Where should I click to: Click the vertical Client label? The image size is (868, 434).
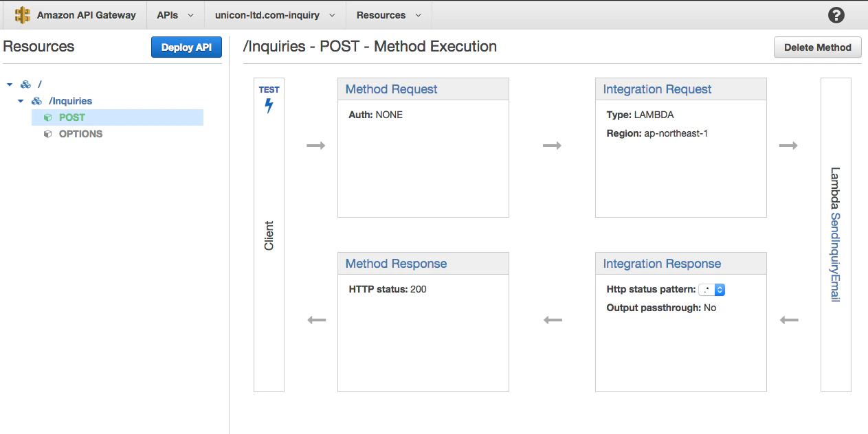coord(269,236)
